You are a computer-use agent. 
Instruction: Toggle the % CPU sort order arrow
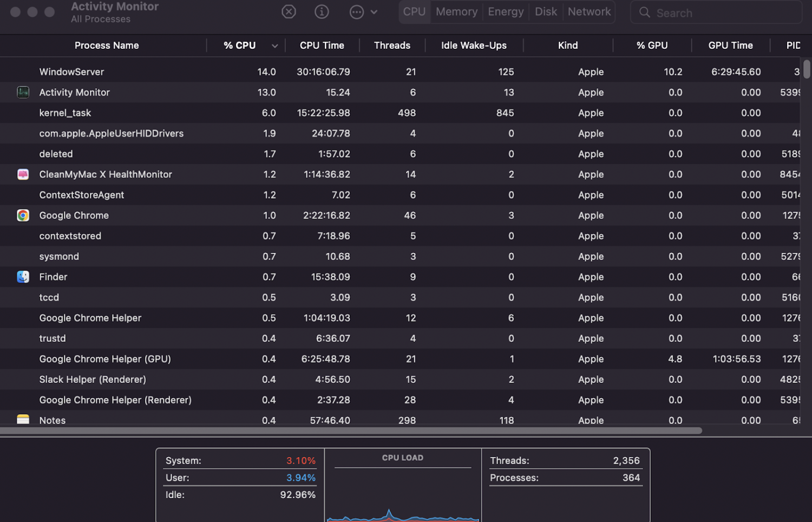point(274,46)
